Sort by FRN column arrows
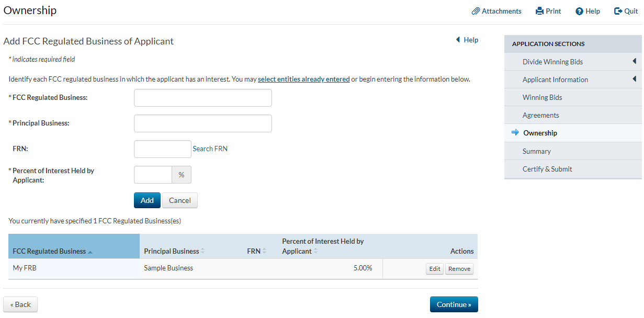The width and height of the screenshot is (644, 318). click(x=264, y=251)
